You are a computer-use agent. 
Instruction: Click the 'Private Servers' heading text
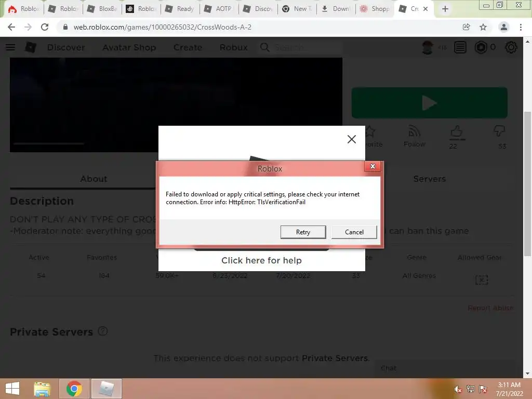[x=51, y=332]
